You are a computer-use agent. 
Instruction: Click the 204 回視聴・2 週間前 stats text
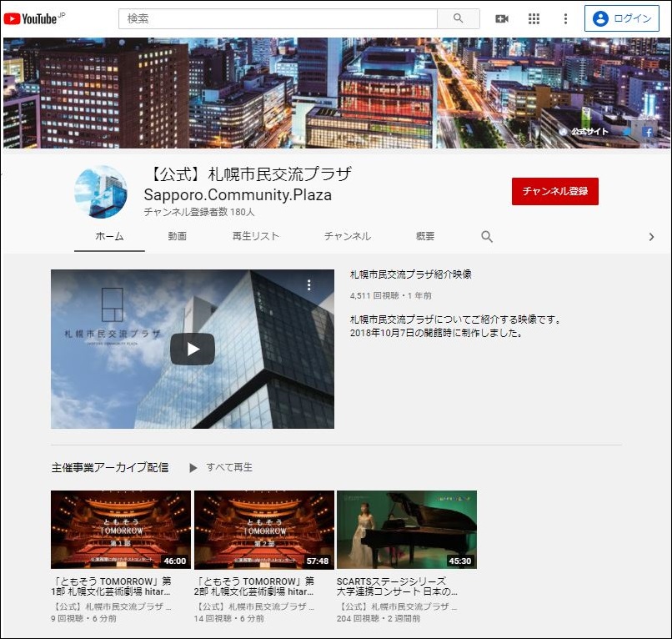click(x=379, y=618)
